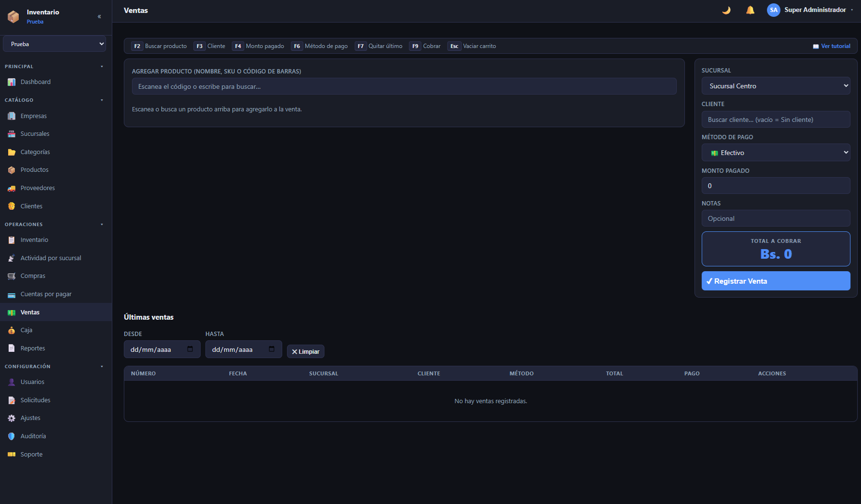Open the Dashboard menu item
The width and height of the screenshot is (861, 504).
(x=56, y=82)
